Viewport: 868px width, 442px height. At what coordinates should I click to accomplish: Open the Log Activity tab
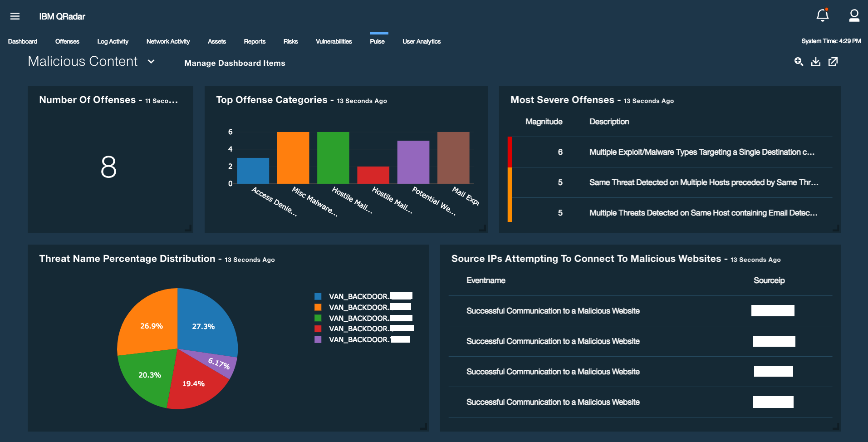click(x=113, y=41)
